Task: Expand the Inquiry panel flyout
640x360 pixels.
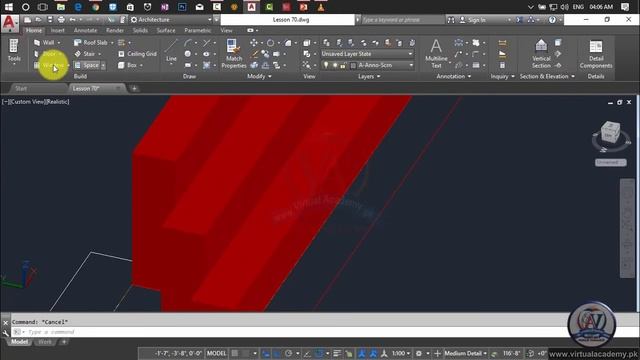Action: tap(502, 76)
